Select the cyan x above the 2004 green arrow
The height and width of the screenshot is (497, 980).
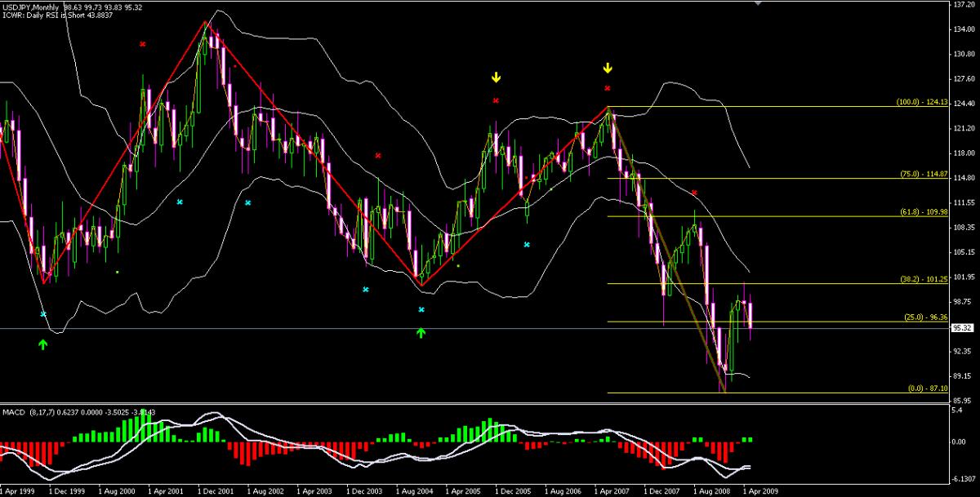click(x=421, y=310)
